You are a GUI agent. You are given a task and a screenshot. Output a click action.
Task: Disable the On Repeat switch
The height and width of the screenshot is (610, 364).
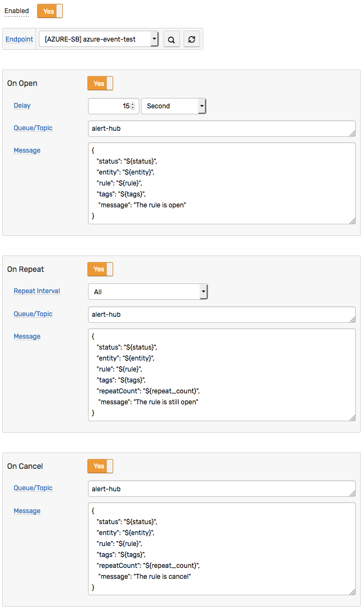100,269
